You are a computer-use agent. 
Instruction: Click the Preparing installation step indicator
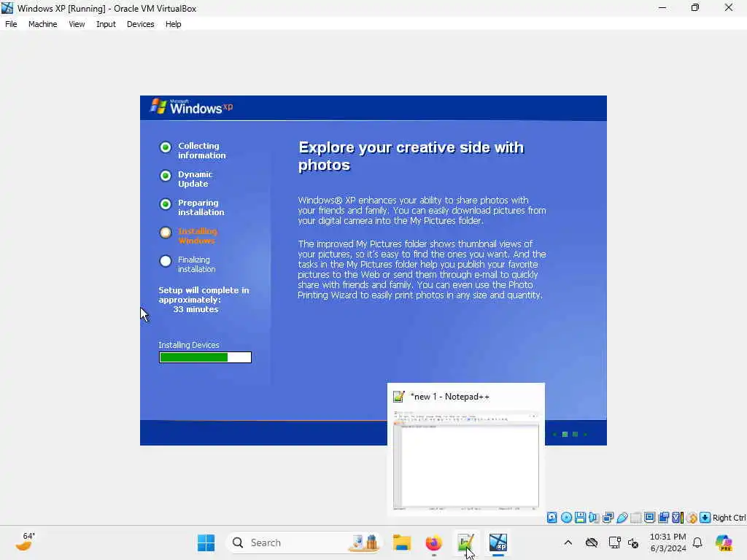pyautogui.click(x=166, y=204)
